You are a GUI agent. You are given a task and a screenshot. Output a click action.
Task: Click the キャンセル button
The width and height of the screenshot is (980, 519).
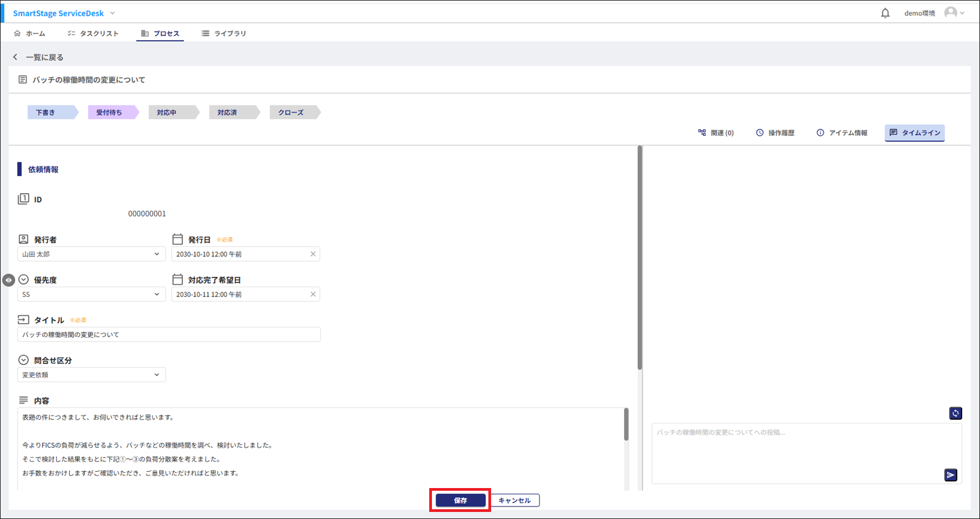coord(514,501)
